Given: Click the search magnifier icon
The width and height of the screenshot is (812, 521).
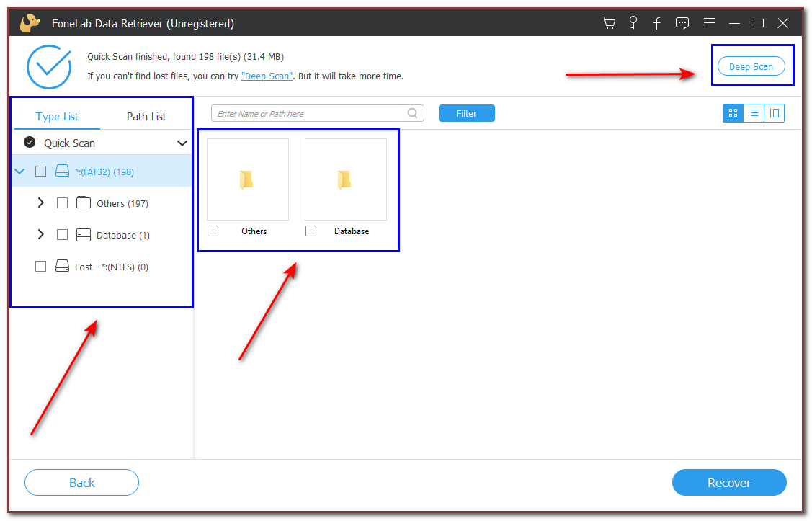Looking at the screenshot, I should (x=412, y=113).
